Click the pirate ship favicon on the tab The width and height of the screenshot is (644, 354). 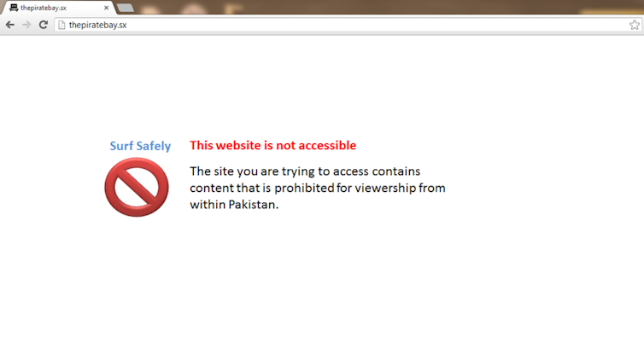(x=14, y=8)
